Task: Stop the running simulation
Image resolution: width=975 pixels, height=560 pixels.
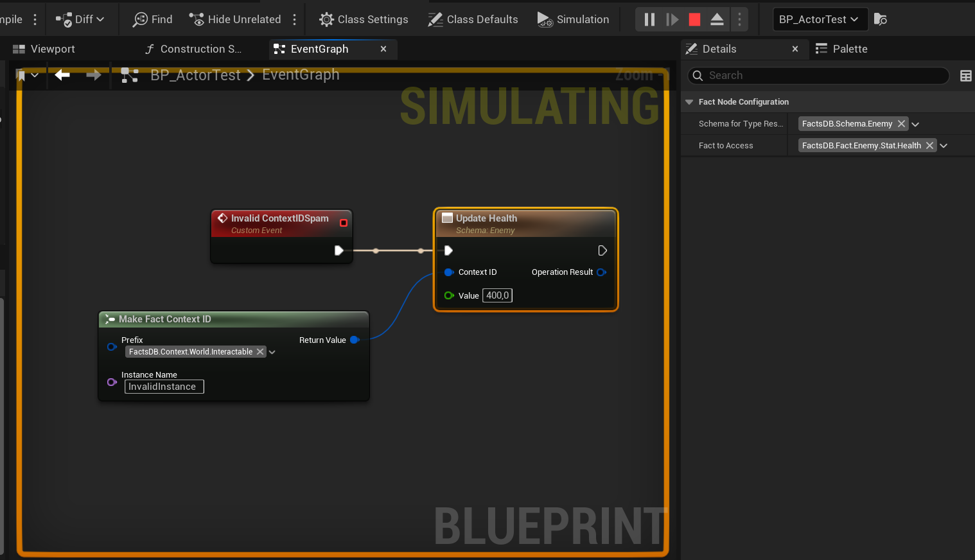Action: [x=694, y=19]
